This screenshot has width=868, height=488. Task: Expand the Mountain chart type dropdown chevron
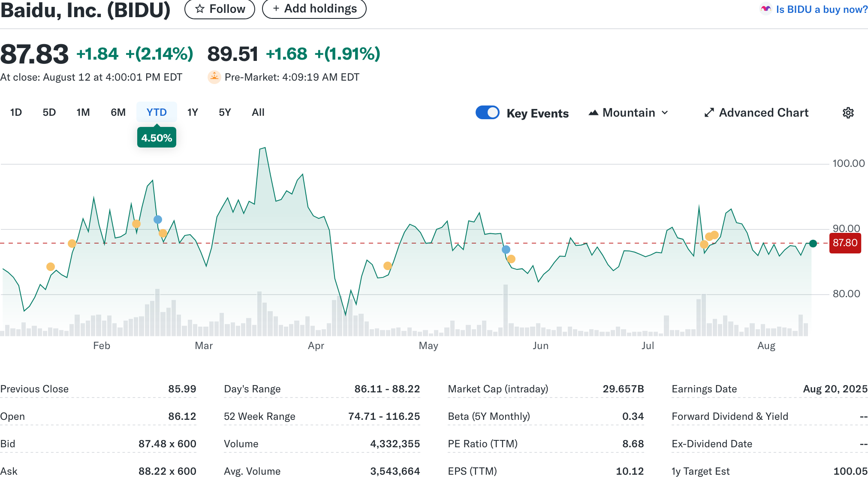[x=665, y=113]
